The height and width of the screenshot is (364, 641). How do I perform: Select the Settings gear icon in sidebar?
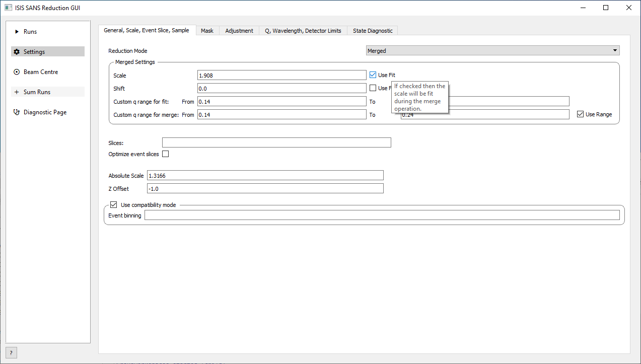(17, 52)
